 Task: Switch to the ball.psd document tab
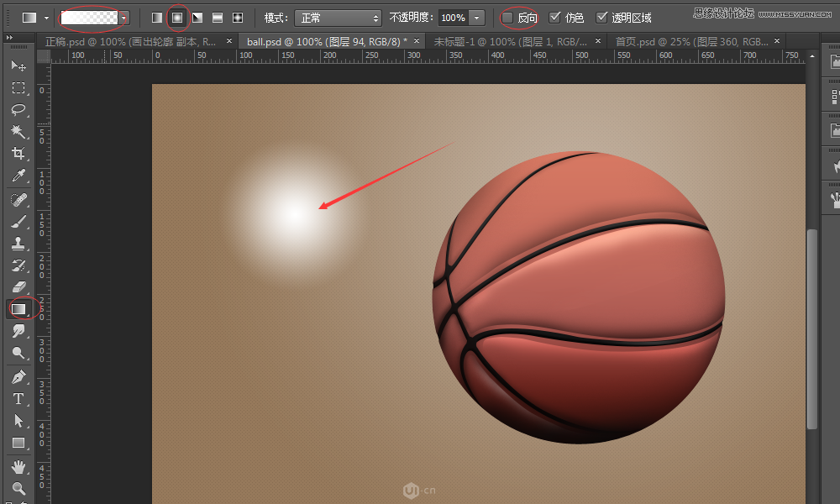tap(327, 41)
